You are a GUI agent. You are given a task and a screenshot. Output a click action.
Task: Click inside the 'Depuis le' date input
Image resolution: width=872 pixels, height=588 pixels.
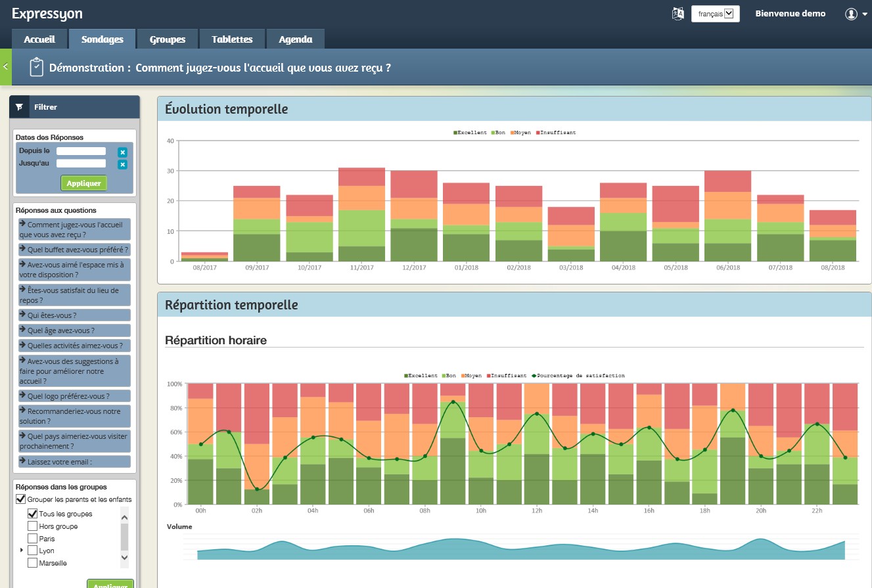pos(81,151)
